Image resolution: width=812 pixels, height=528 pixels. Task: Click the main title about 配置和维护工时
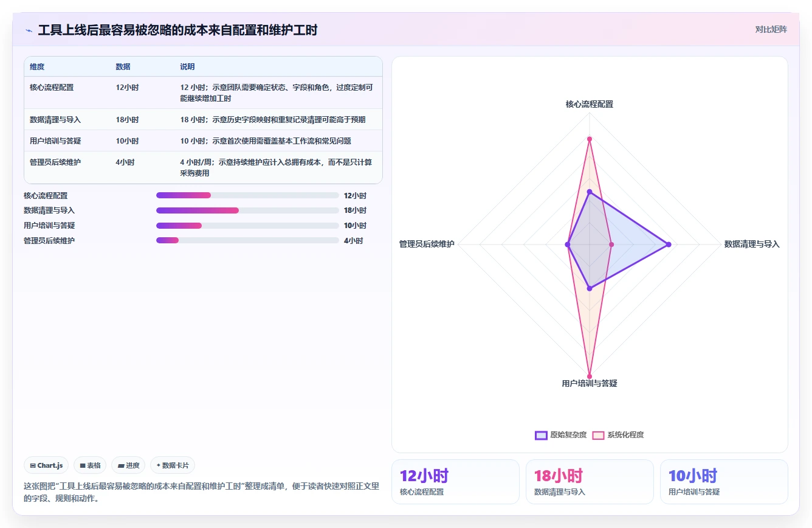coord(177,30)
